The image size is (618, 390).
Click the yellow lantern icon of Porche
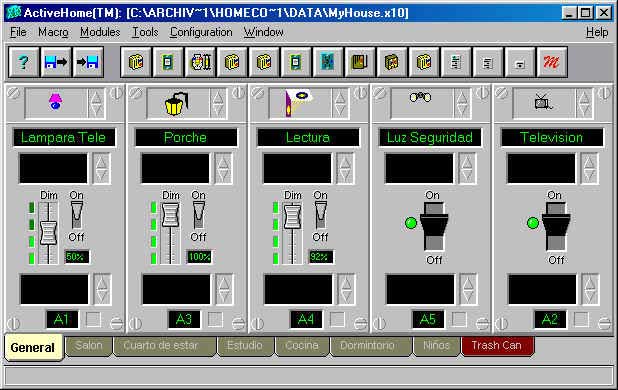pos(176,103)
